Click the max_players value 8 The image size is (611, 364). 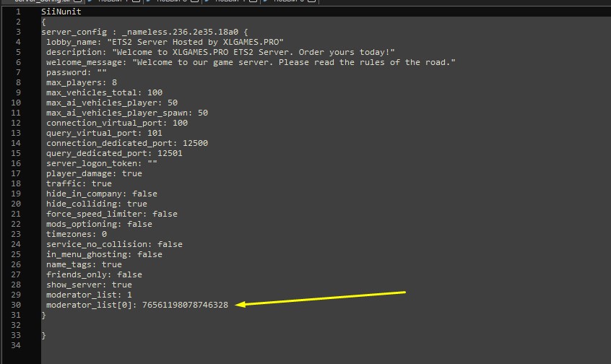(x=114, y=82)
